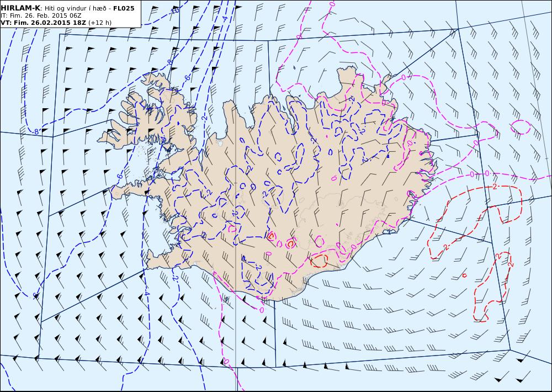Select the 'Hiti og vindur í hæð' caption
Viewport: 552px width, 392px height.
click(75, 8)
